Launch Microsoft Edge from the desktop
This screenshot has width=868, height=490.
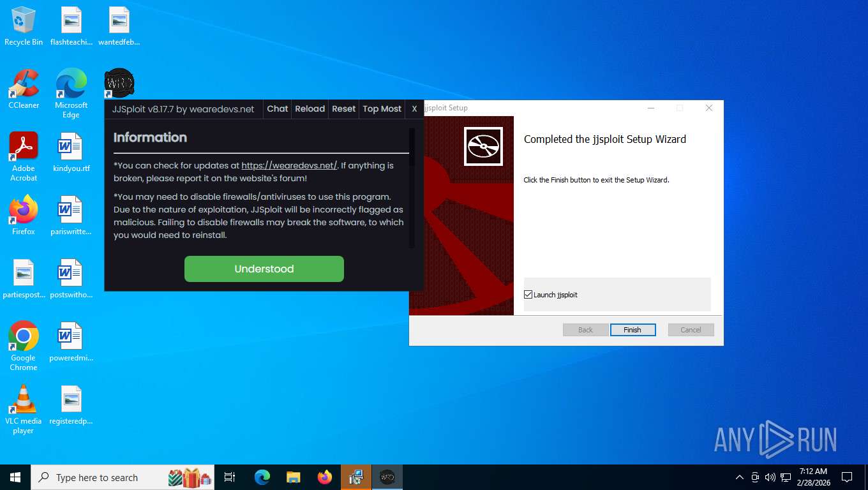coord(71,94)
